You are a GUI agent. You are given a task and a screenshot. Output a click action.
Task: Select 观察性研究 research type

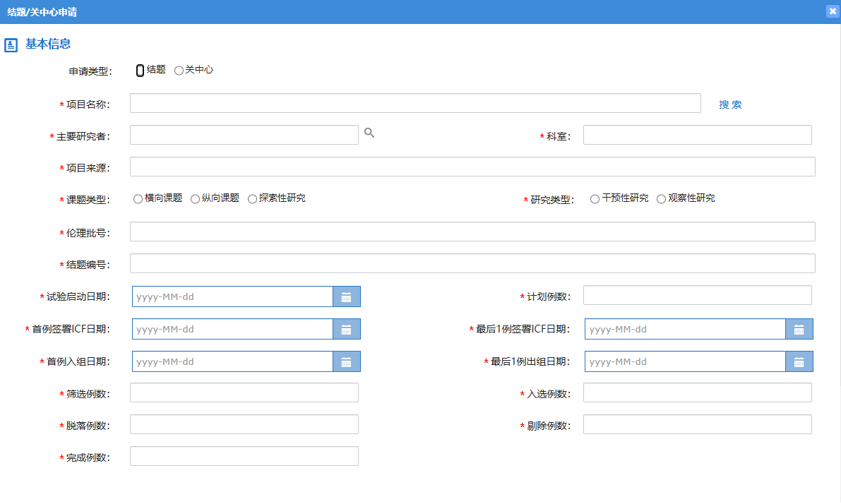(661, 199)
